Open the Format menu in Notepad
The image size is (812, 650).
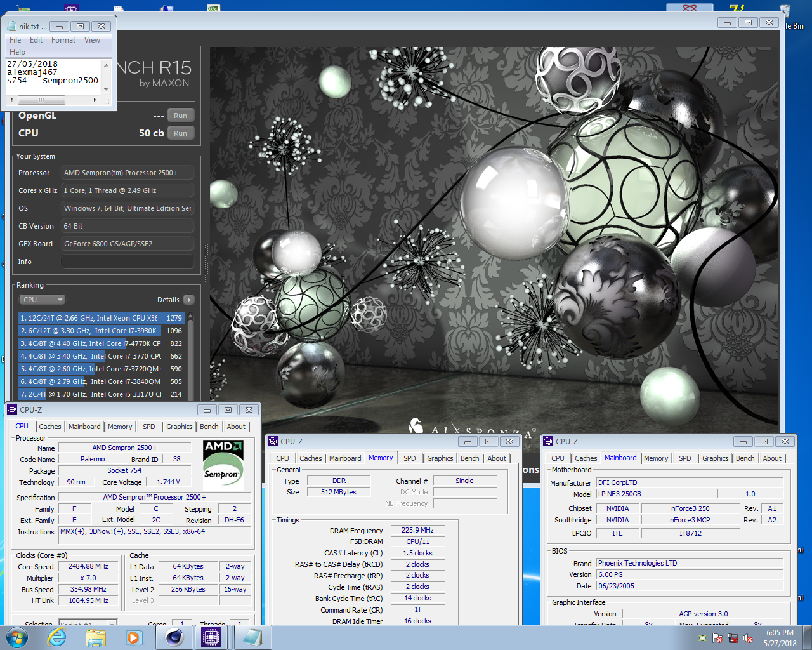[x=63, y=40]
